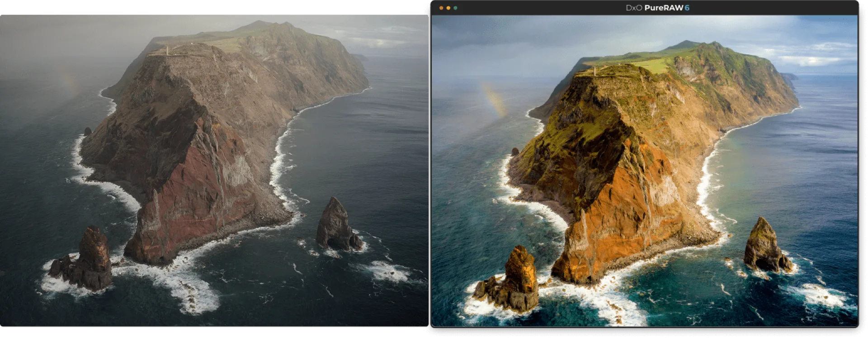
Task: Click the right sea stack in original photo
Action: [x=337, y=224]
